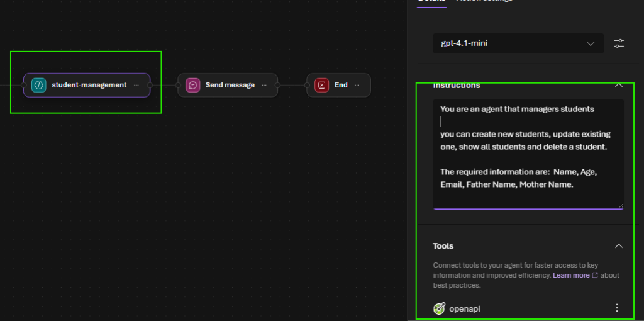Click the Instructions textarea resize handle
Screen dimensions: 644x321
pyautogui.click(x=621, y=205)
